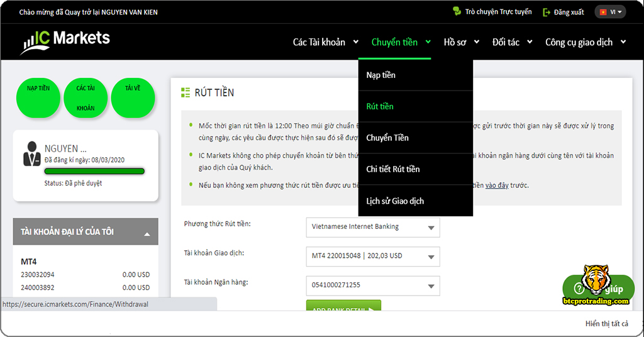The image size is (644, 337).
Task: Click the Hiển thị tất cả link
Action: pos(606,324)
